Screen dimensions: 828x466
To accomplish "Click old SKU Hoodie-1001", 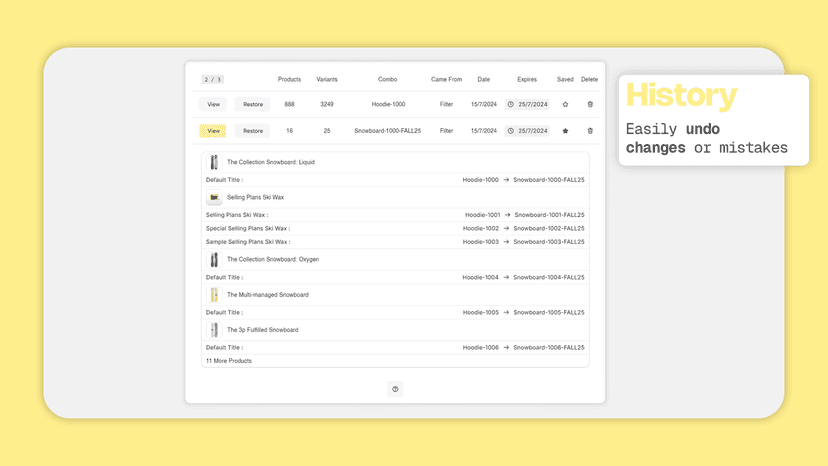I will click(x=483, y=215).
